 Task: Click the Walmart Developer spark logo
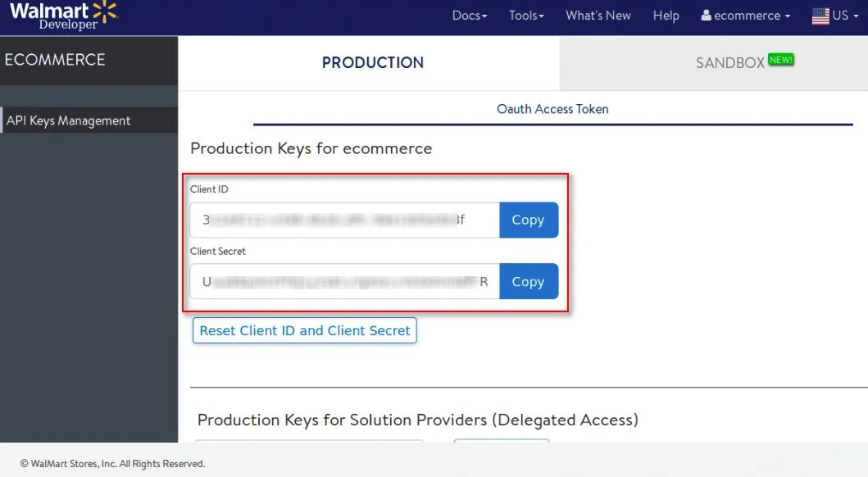(104, 11)
